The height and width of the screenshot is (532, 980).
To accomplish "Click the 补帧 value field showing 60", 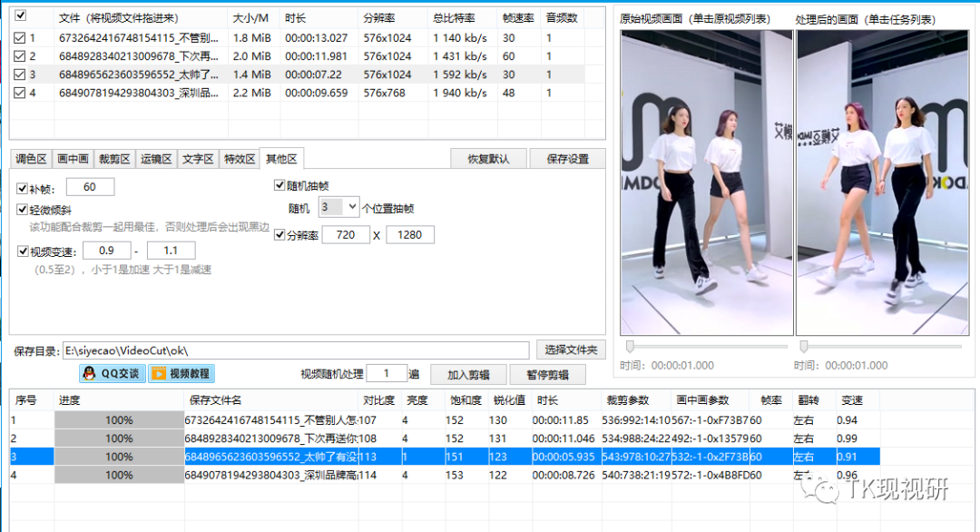I will click(x=90, y=187).
